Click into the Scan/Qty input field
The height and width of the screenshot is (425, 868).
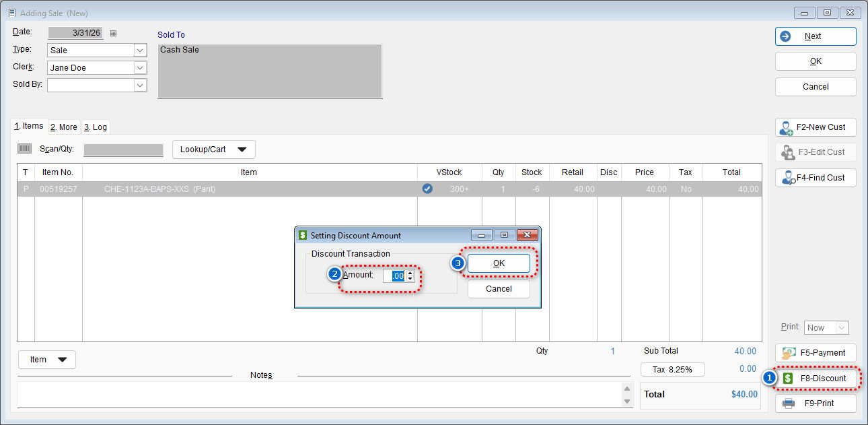pos(123,150)
